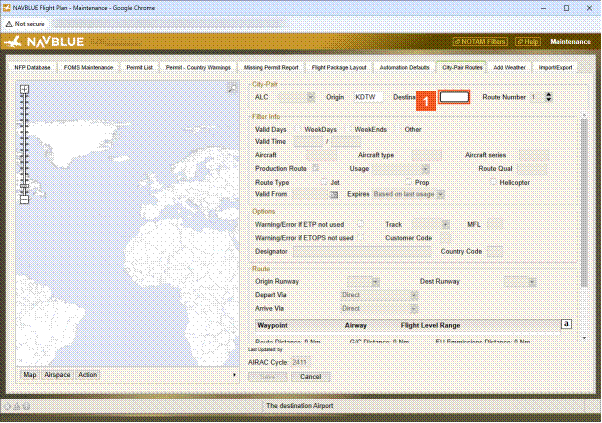
Task: Select the City-Pair Routes tab
Action: click(462, 68)
